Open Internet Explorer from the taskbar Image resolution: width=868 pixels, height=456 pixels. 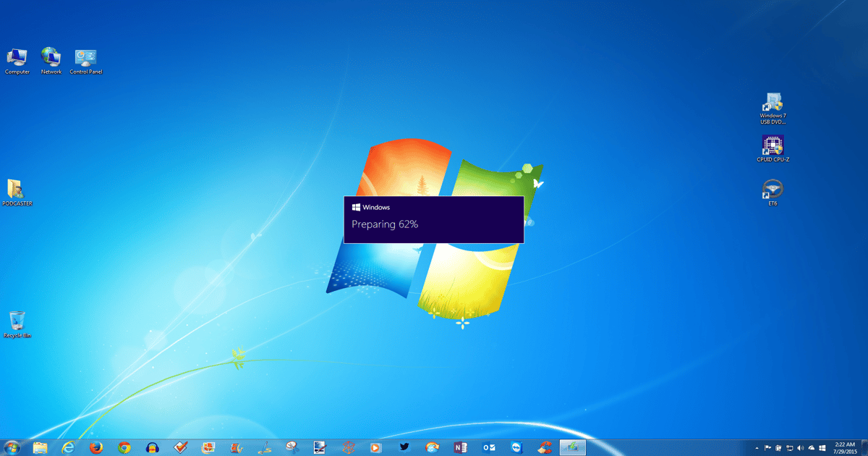point(67,447)
